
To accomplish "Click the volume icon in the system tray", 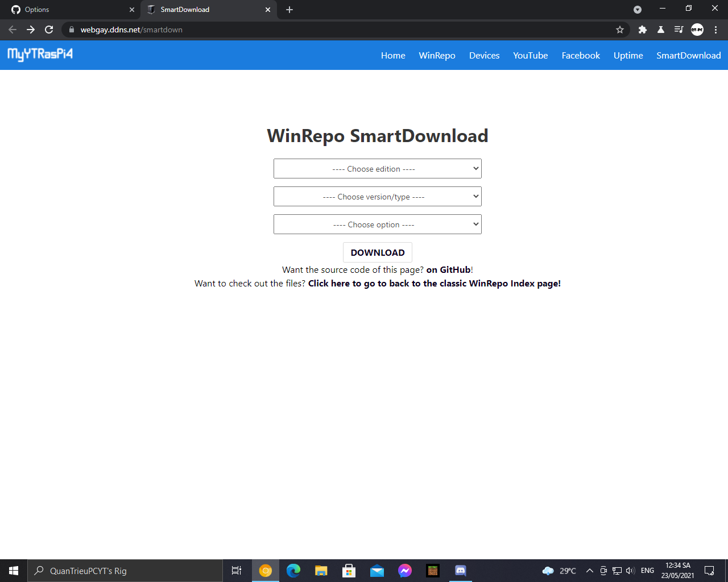I will click(630, 571).
